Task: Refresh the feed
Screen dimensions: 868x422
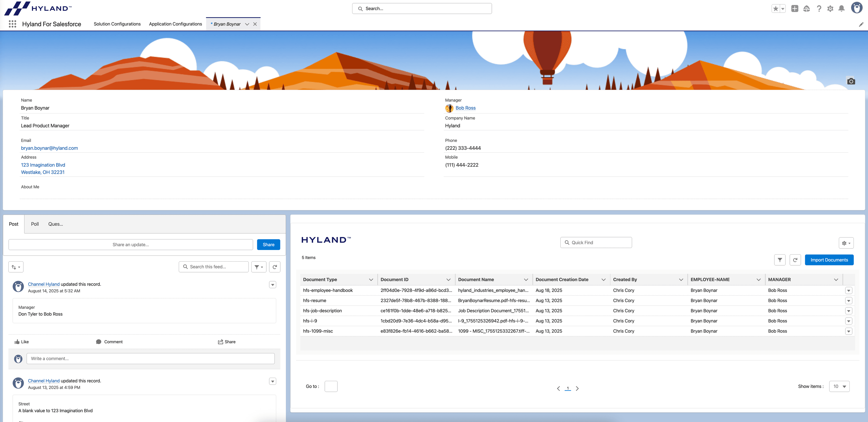Action: pyautogui.click(x=275, y=267)
